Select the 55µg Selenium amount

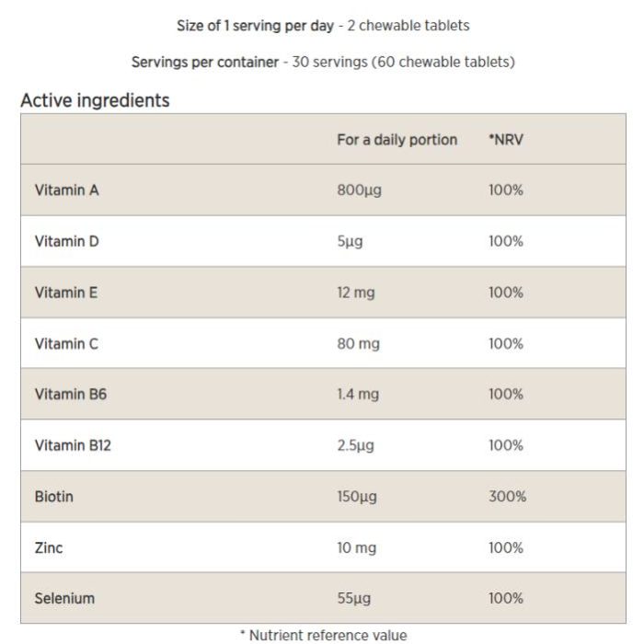pyautogui.click(x=354, y=598)
